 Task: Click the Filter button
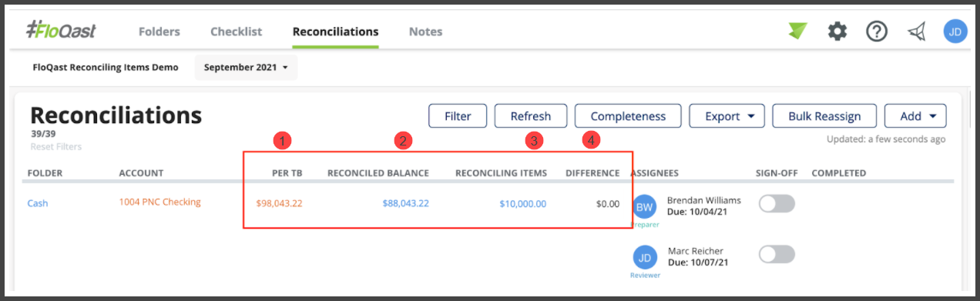(458, 116)
